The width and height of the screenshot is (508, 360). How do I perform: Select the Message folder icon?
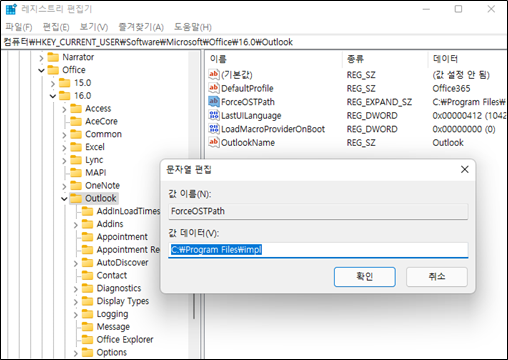tap(88, 327)
